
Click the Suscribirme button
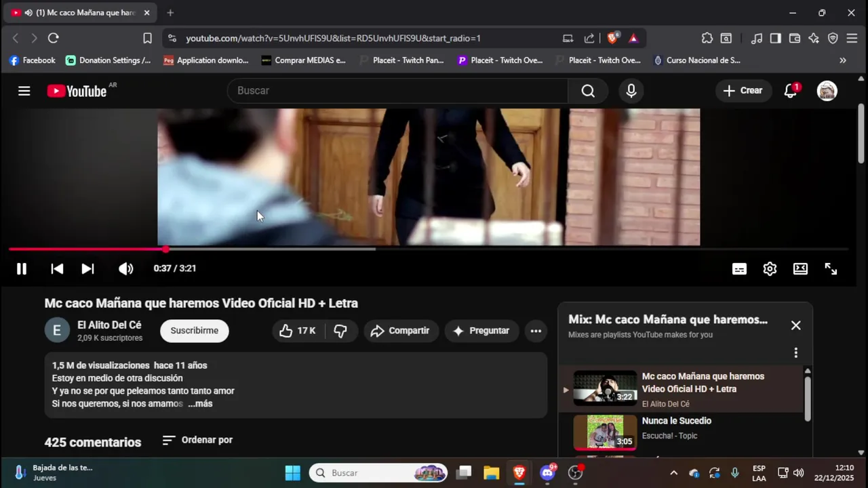[195, 331]
